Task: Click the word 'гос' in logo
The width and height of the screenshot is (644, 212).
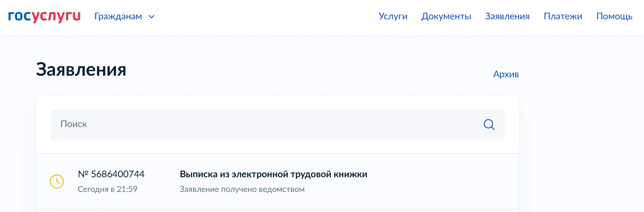Action: pyautogui.click(x=19, y=16)
